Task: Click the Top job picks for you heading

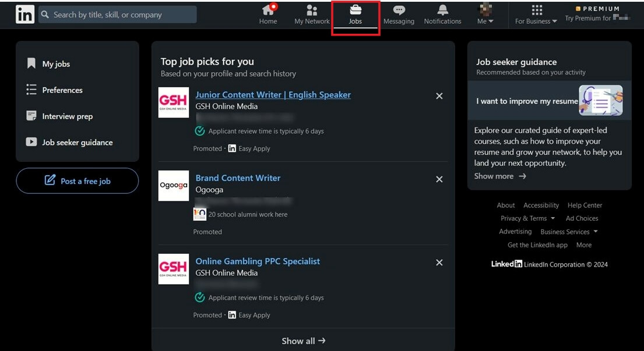Action: tap(207, 62)
